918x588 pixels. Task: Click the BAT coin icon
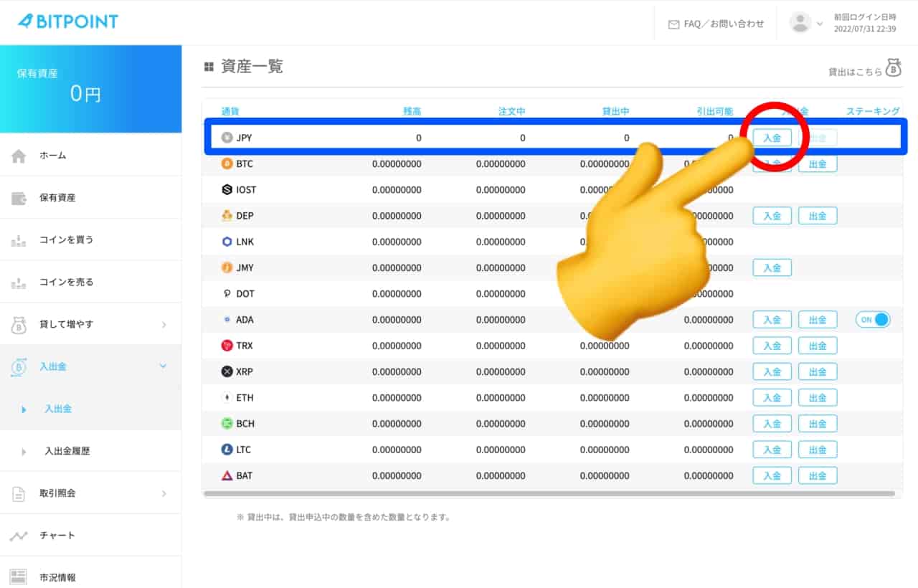point(227,475)
